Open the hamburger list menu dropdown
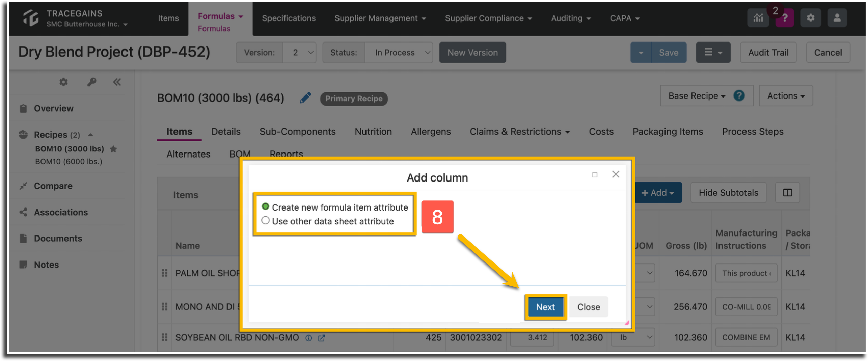The height and width of the screenshot is (361, 868). 713,52
